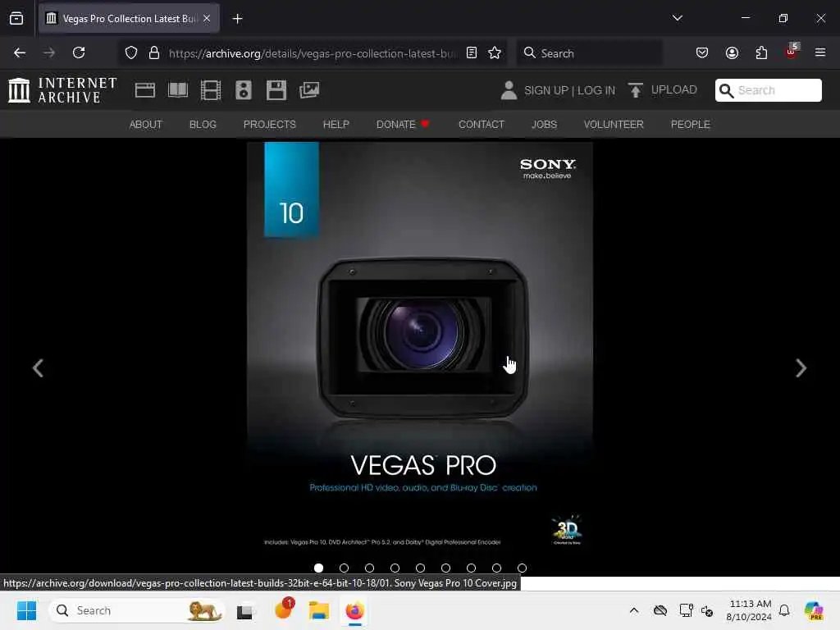Open the VOLUNTEER link
Screen dimensions: 840x630
614,125
